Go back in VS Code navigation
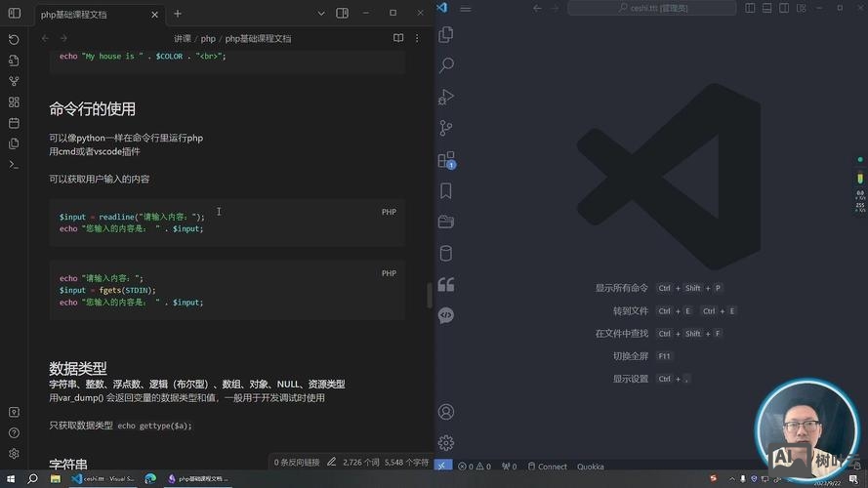This screenshot has width=868, height=488. [x=537, y=8]
